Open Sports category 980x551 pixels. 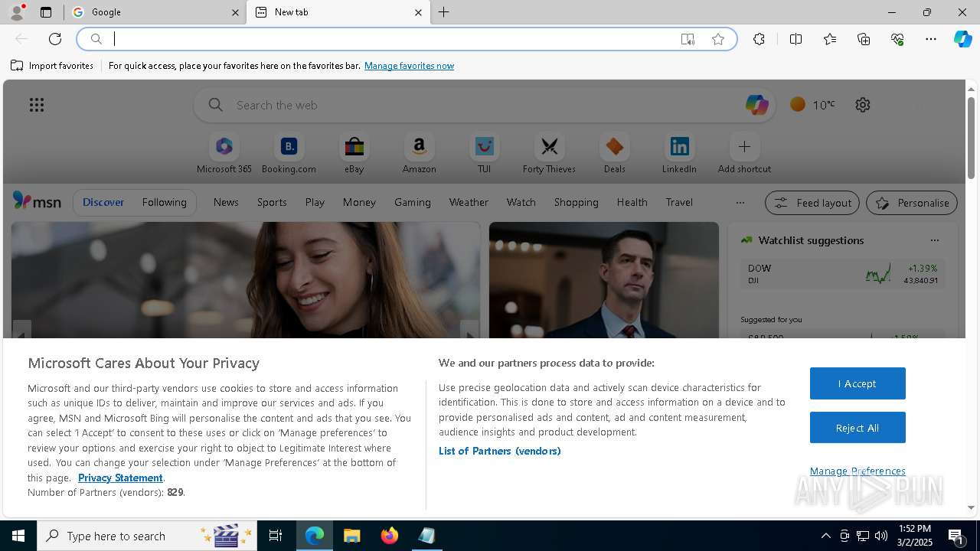272,202
